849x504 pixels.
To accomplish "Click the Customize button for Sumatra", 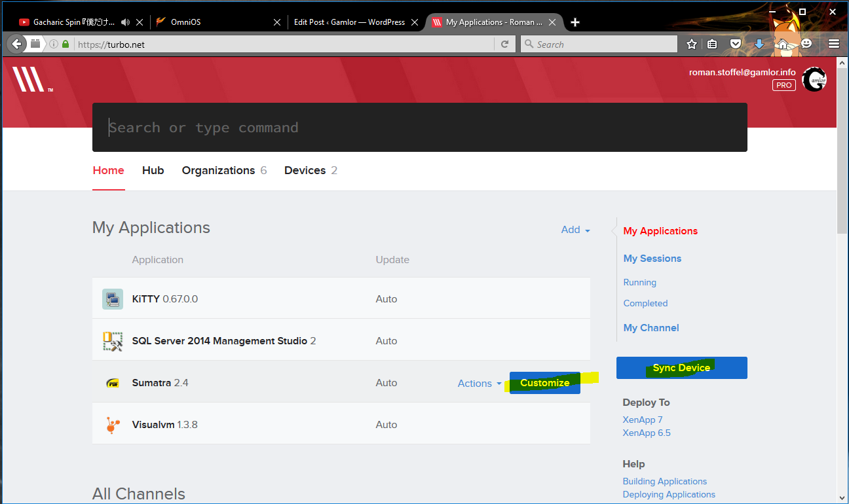I will pyautogui.click(x=545, y=383).
